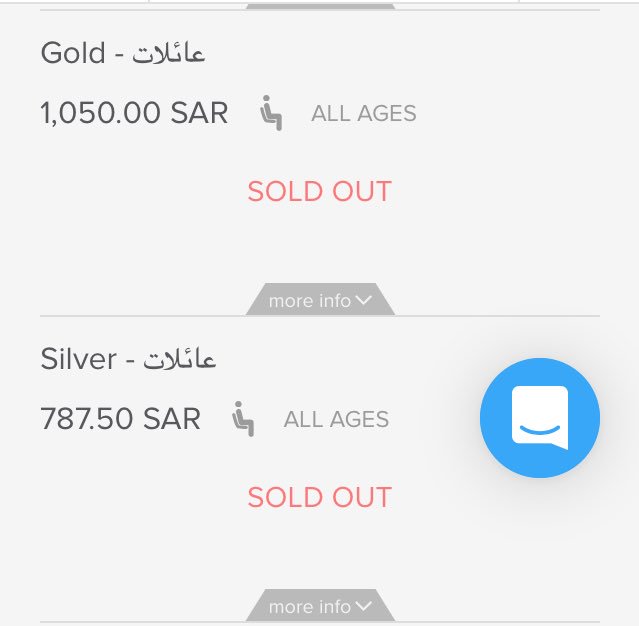Click the chevron arrow on Silver more info
The image size is (639, 626).
[364, 606]
